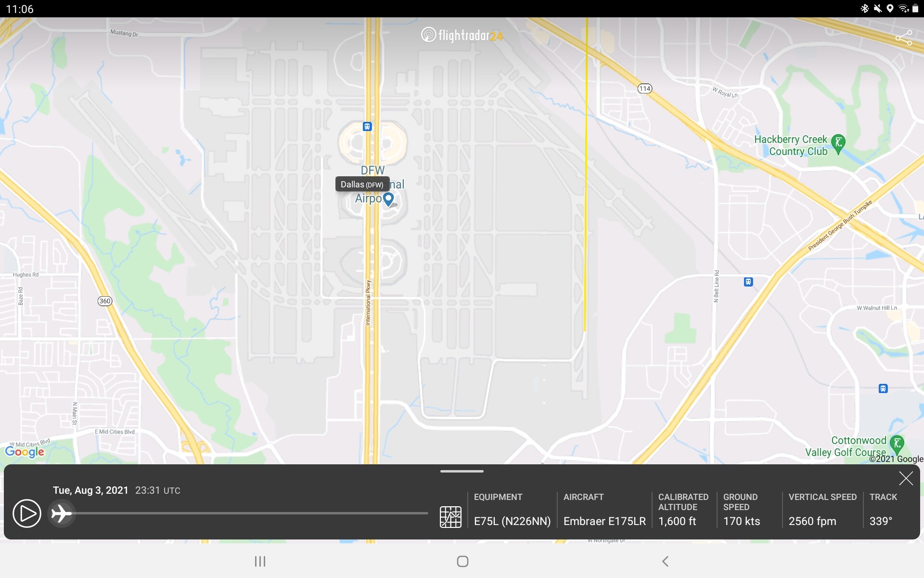Image resolution: width=924 pixels, height=578 pixels.
Task: Tap the Android home button
Action: [x=462, y=561]
